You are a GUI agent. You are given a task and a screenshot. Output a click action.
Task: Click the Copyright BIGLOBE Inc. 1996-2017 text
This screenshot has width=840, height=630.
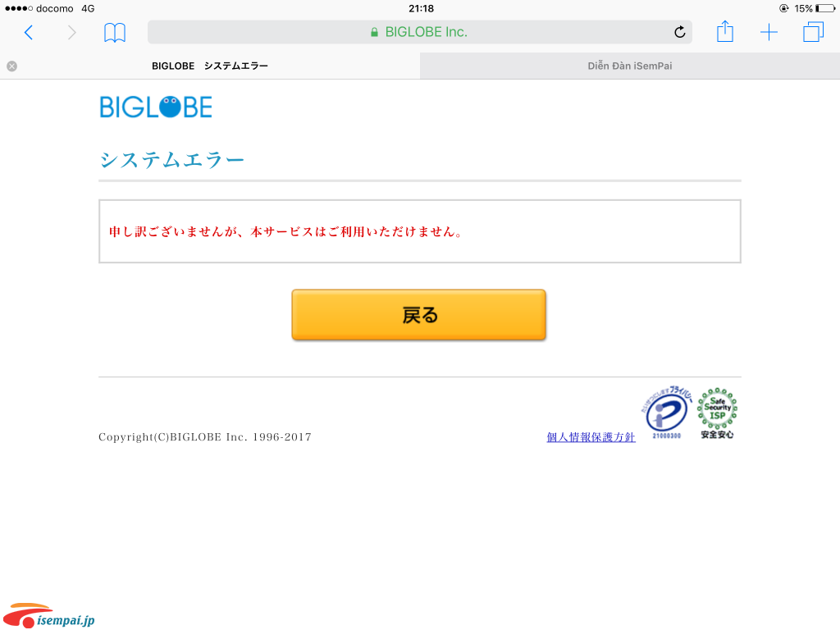[x=205, y=437]
